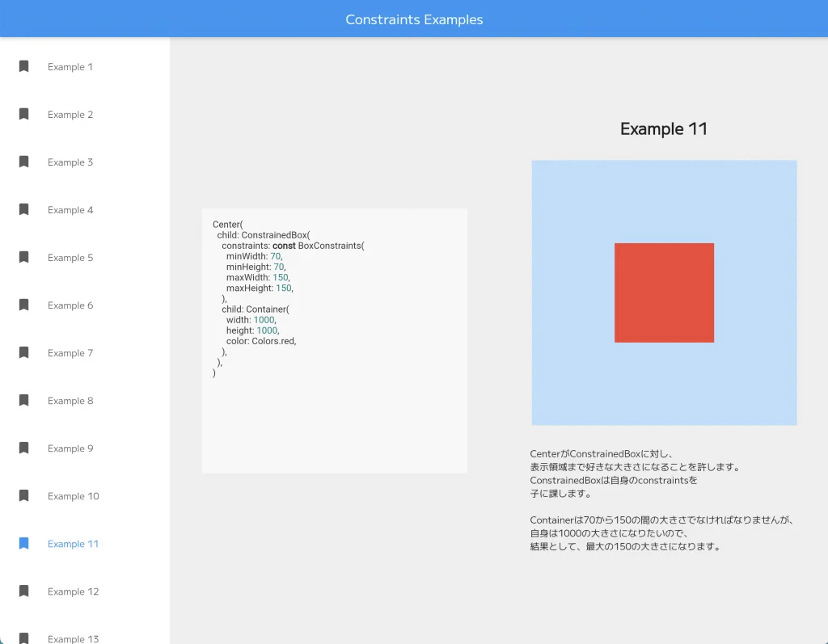The width and height of the screenshot is (828, 644).
Task: Click the Constraints Examples app bar title
Action: [x=414, y=19]
